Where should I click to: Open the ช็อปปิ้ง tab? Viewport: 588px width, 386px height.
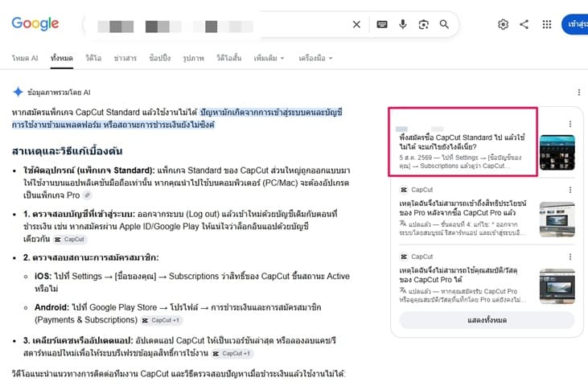(x=160, y=58)
